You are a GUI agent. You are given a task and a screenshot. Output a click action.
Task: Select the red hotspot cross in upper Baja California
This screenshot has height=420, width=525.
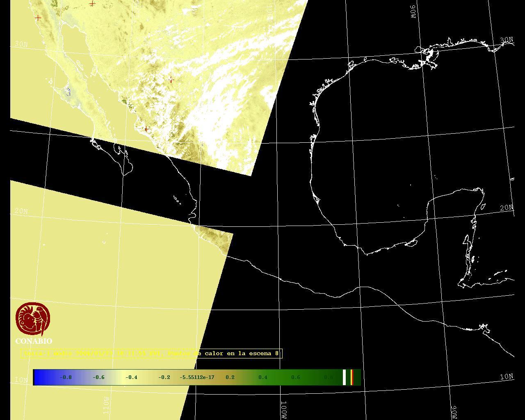tap(38, 18)
